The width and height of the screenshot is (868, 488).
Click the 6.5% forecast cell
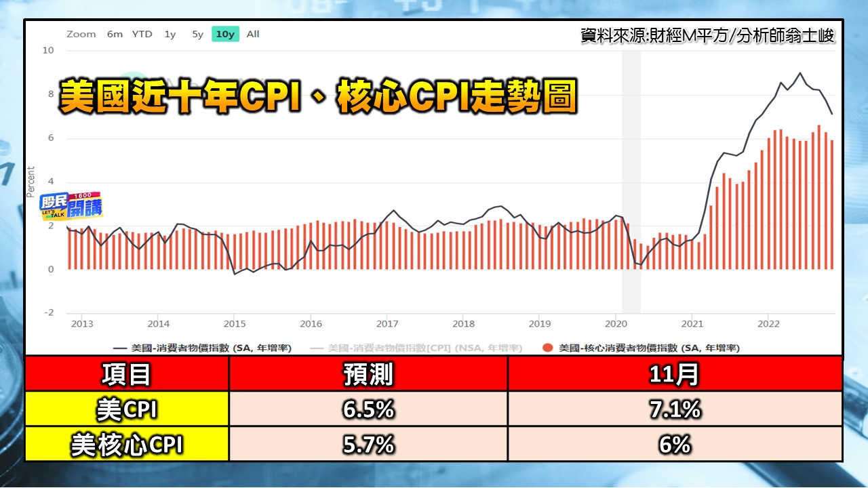click(368, 409)
